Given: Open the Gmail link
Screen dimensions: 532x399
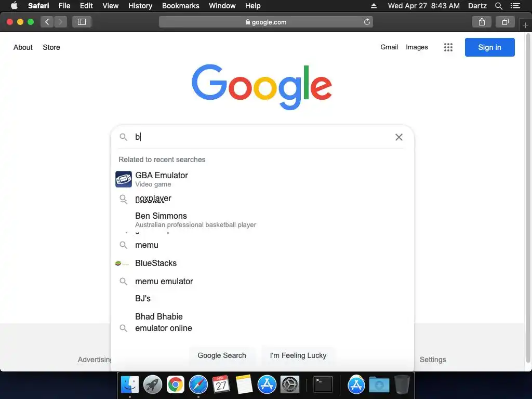Looking at the screenshot, I should point(389,47).
